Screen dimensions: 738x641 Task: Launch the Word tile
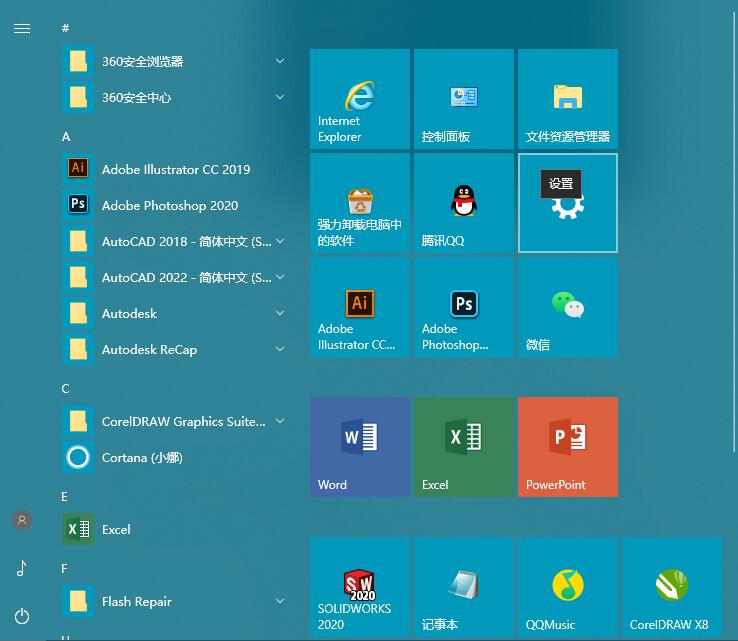click(x=360, y=447)
